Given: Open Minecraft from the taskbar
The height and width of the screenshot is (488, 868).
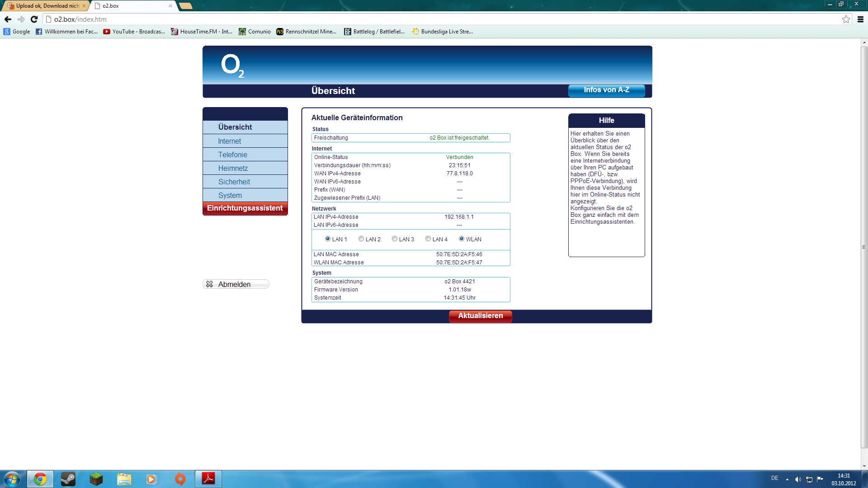Looking at the screenshot, I should point(96,479).
